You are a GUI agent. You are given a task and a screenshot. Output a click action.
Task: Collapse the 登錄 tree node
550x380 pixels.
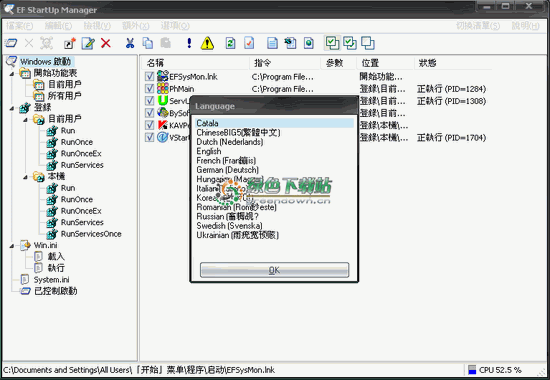pos(12,108)
